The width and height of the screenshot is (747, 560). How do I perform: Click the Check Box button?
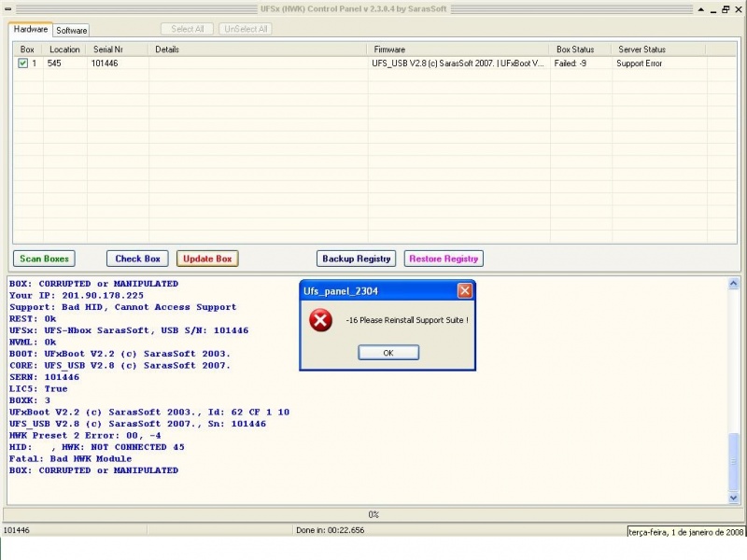tap(137, 259)
